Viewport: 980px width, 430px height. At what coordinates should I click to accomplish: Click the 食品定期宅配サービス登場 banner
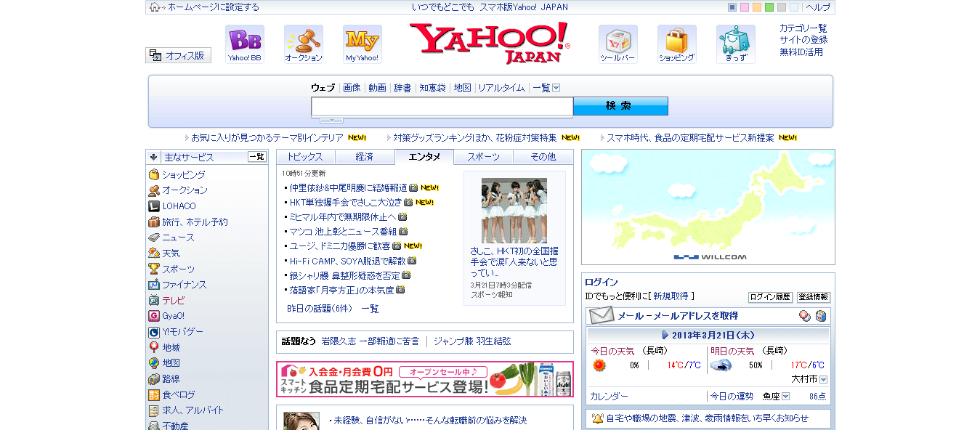pos(425,379)
